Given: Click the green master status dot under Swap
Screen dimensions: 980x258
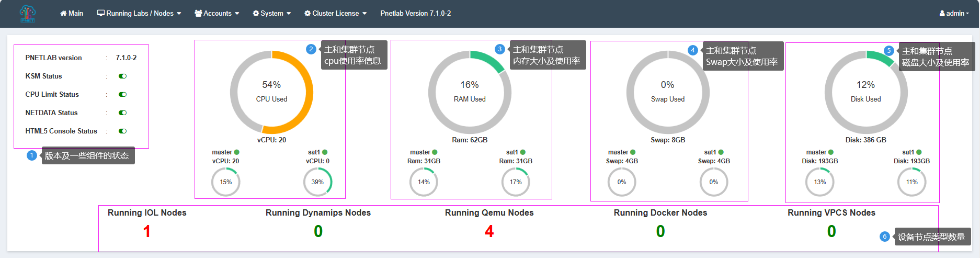Looking at the screenshot, I should point(633,152).
